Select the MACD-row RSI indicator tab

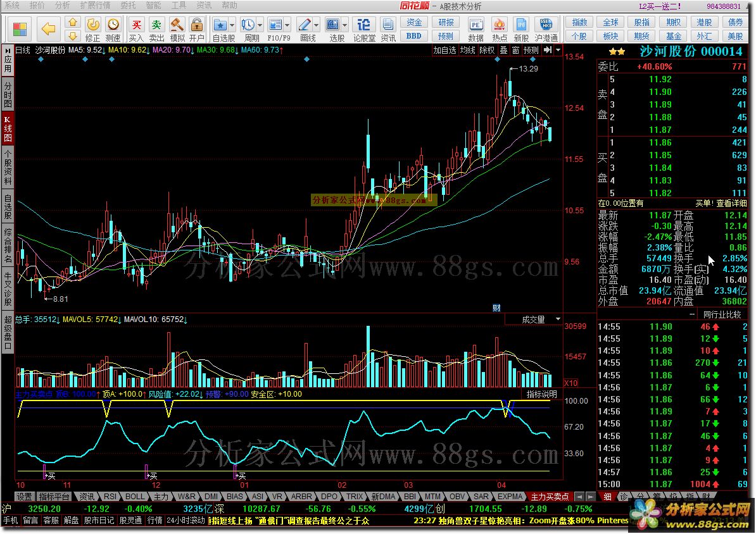pyautogui.click(x=110, y=497)
